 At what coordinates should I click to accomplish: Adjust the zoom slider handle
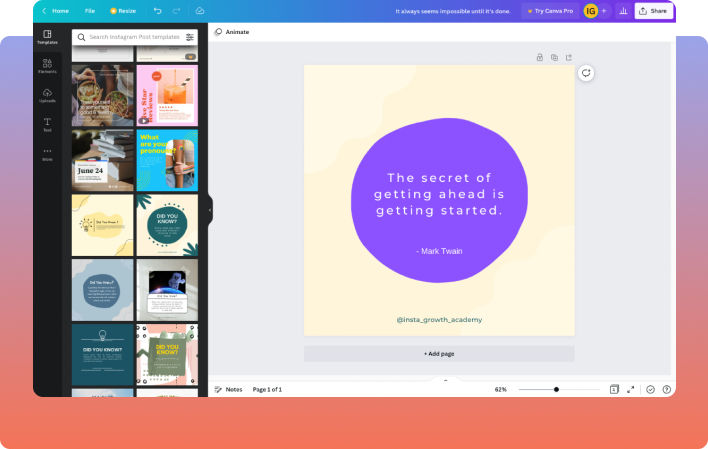click(x=557, y=389)
